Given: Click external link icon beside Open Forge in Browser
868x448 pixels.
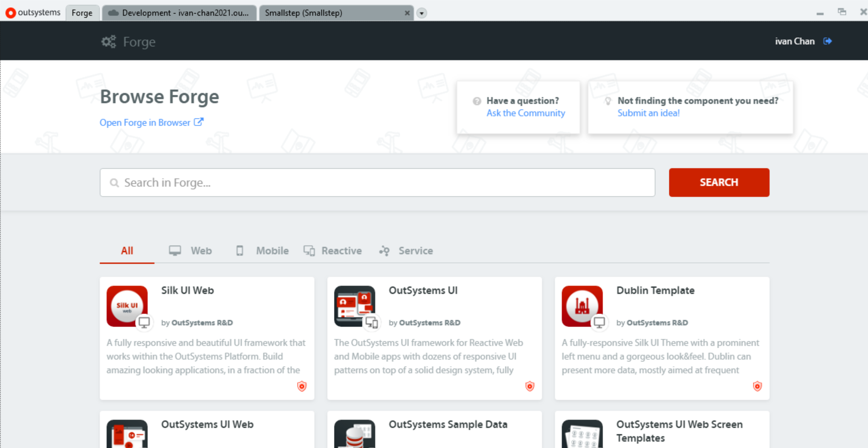Looking at the screenshot, I should point(199,122).
